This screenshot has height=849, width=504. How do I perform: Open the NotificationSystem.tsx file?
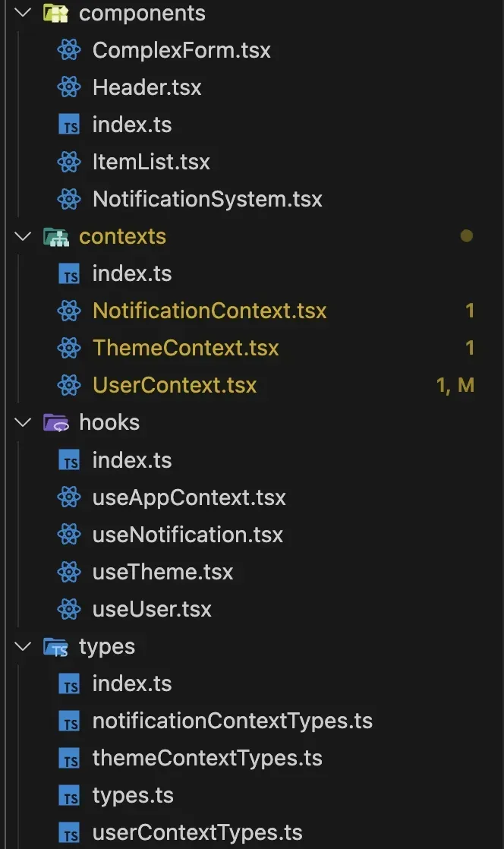(x=207, y=200)
